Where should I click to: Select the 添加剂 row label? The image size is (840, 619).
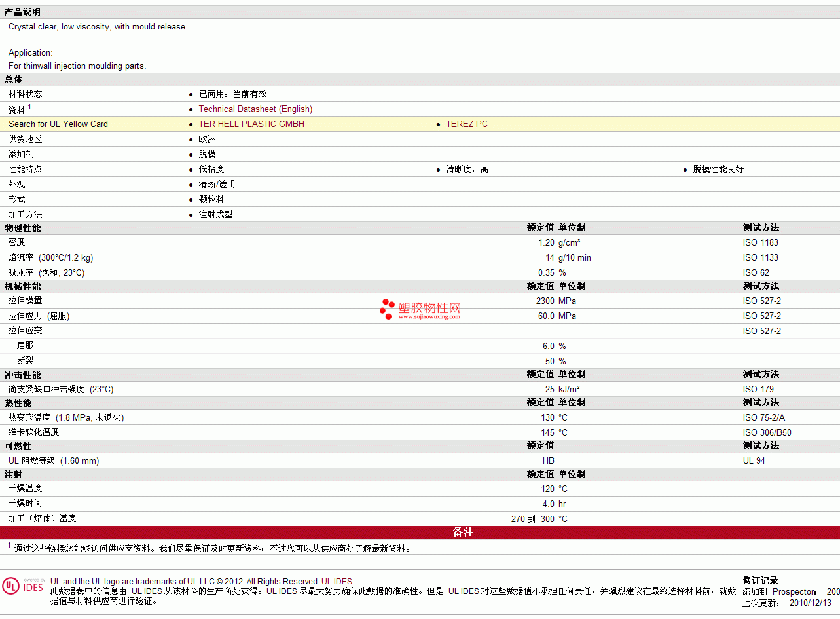click(x=21, y=155)
